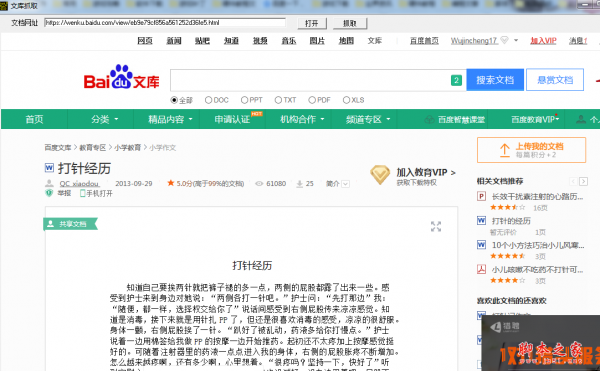
Task: Click the eye view-count icon near 61080
Action: click(x=259, y=184)
